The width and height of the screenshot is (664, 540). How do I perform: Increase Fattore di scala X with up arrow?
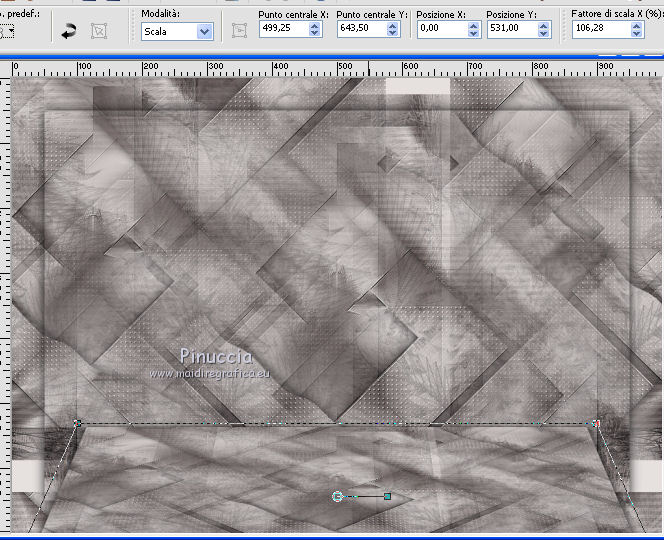(x=636, y=25)
